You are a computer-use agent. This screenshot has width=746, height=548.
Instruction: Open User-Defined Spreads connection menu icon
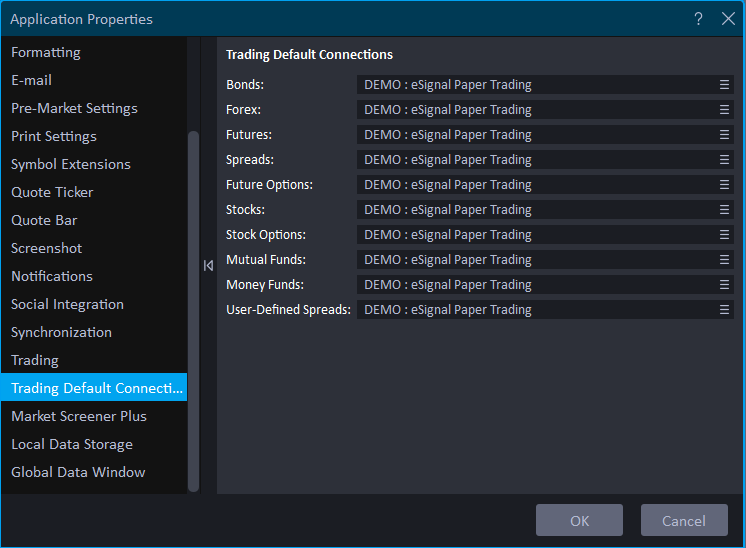(x=724, y=310)
